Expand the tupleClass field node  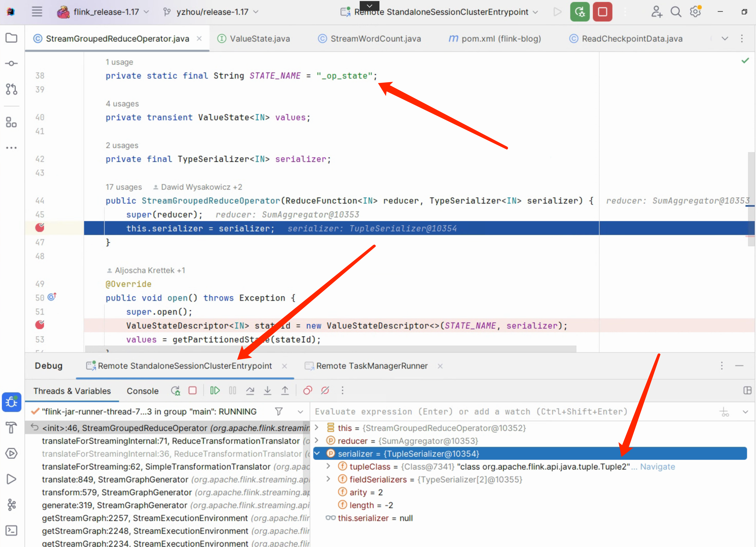click(x=328, y=466)
